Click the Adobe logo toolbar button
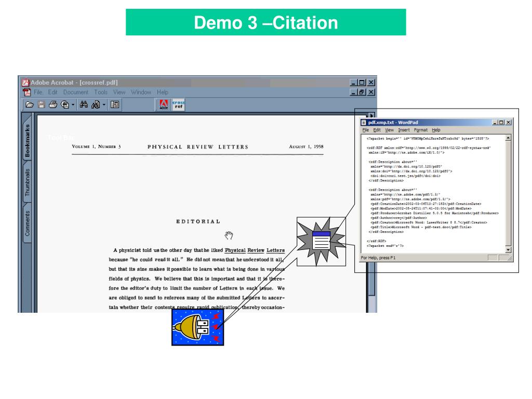532x399 pixels. pyautogui.click(x=164, y=104)
